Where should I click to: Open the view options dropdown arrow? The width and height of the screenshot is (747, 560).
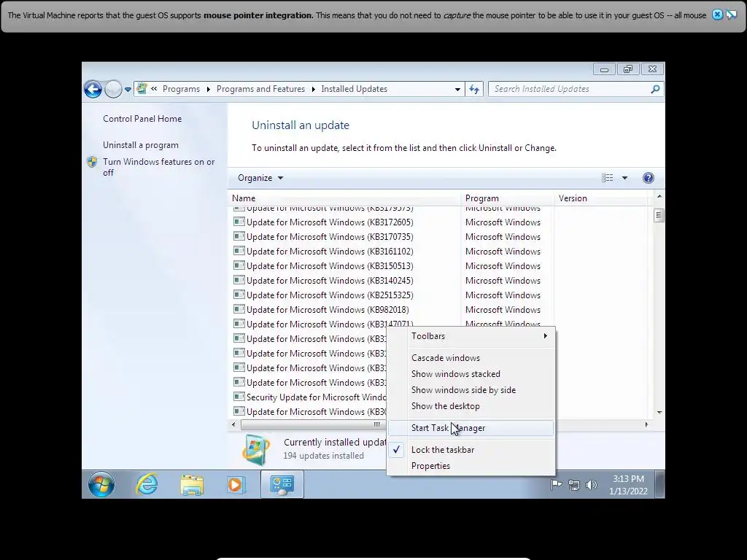click(624, 178)
